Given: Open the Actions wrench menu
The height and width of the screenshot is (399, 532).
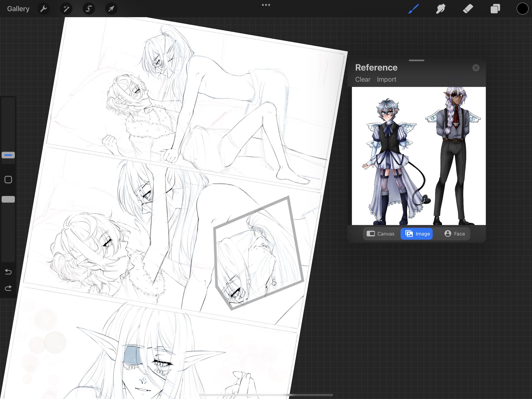Looking at the screenshot, I should point(44,9).
